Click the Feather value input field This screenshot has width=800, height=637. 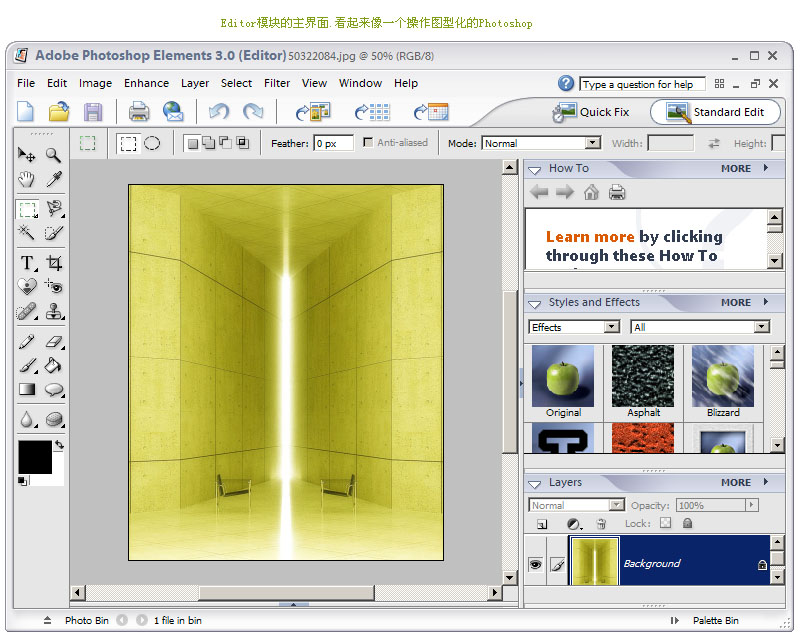tap(334, 143)
